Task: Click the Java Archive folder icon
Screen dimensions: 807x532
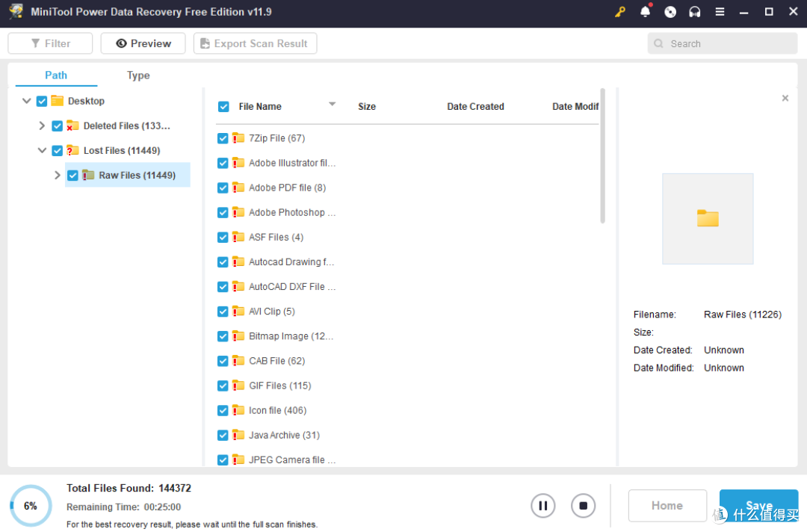Action: point(238,435)
